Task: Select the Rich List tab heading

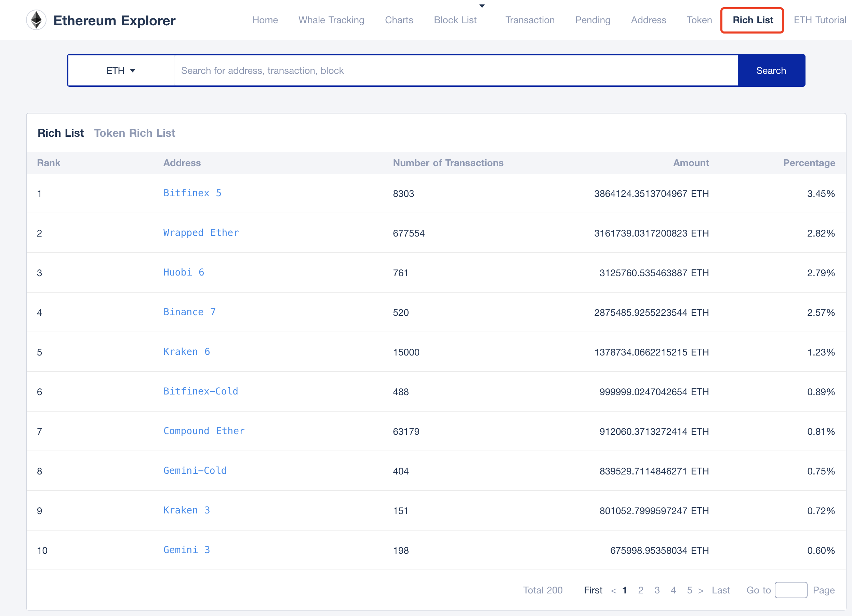Action: coord(61,133)
